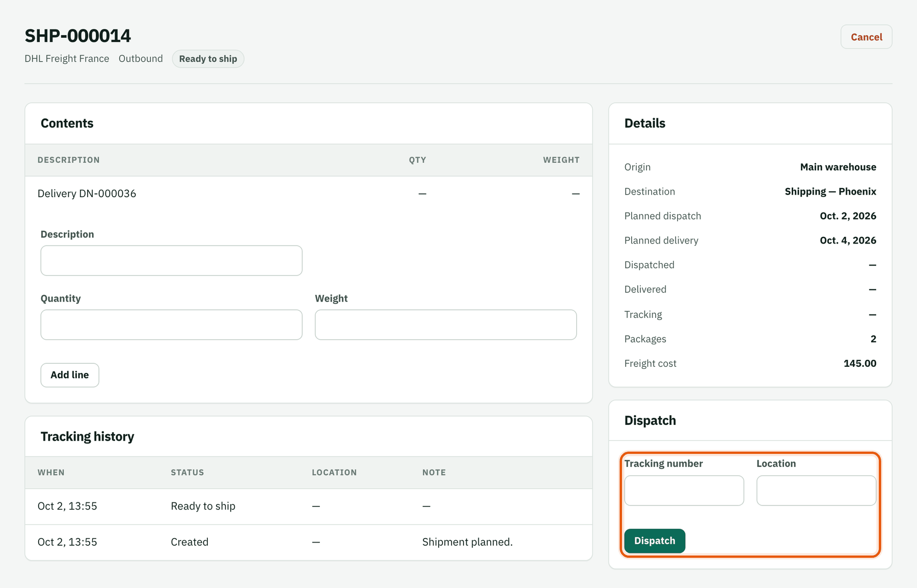The height and width of the screenshot is (588, 917).
Task: Focus the Quantity input field
Action: pos(171,325)
